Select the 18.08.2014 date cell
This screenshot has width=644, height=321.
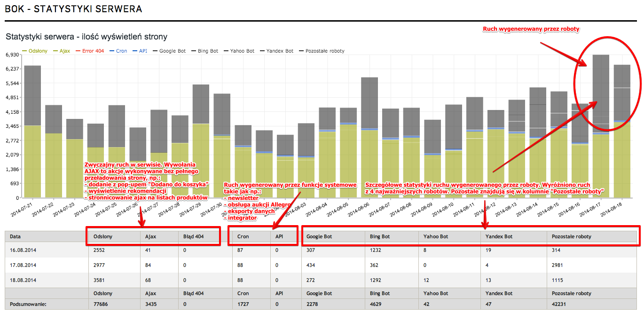[23, 281]
